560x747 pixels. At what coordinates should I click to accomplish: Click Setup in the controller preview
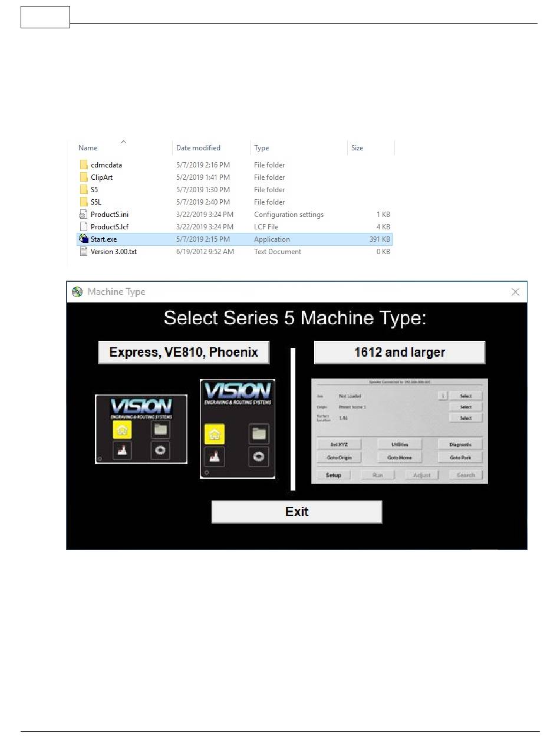pos(333,475)
